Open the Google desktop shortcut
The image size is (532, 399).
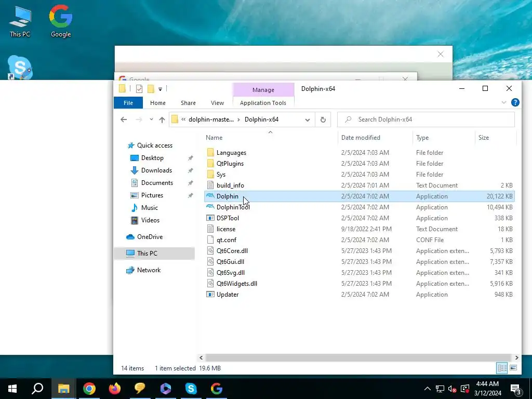pos(61,21)
